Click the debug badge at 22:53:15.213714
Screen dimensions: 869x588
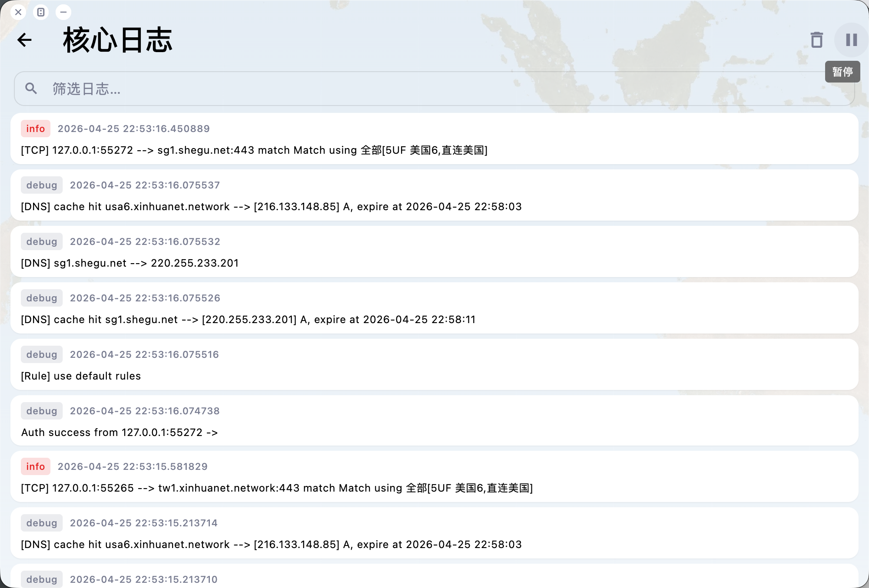click(x=42, y=523)
